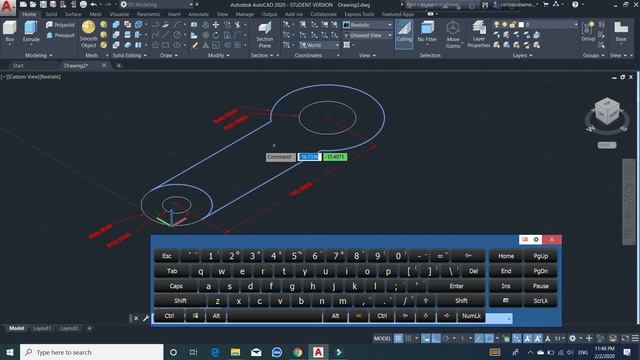The width and height of the screenshot is (640, 360).
Task: Open the Annotate ribbon tab
Action: click(x=198, y=14)
